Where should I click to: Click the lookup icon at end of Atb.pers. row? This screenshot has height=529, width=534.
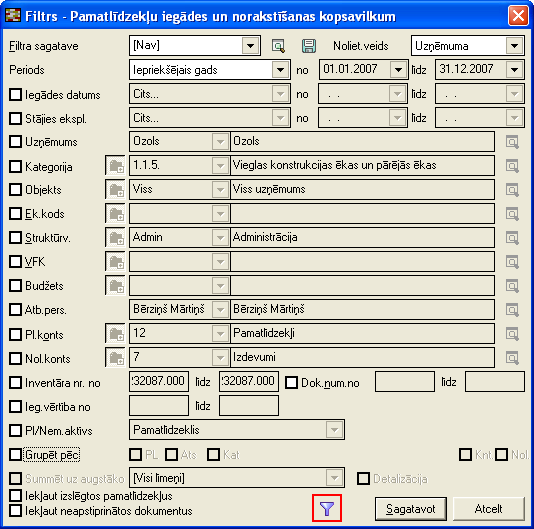point(512,310)
